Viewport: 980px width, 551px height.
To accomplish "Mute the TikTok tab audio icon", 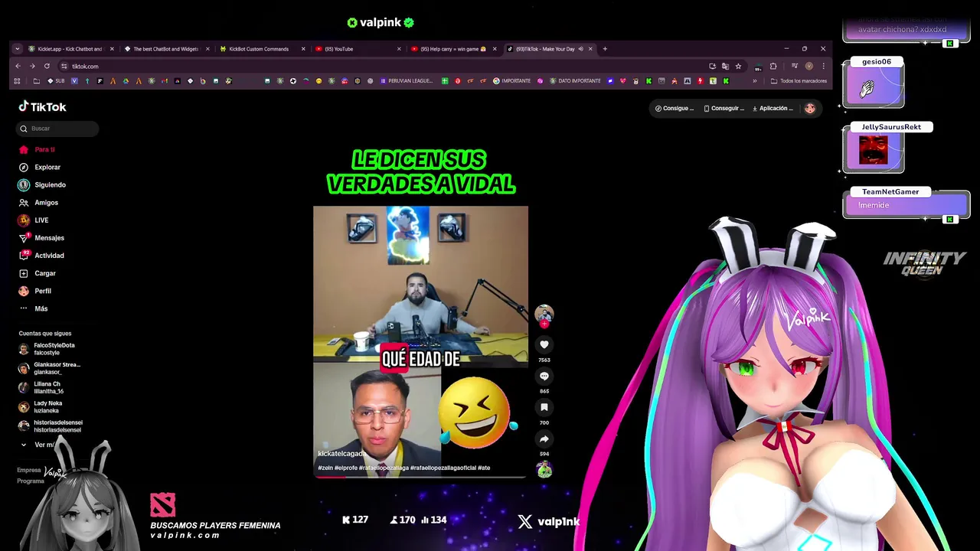I will coord(580,49).
